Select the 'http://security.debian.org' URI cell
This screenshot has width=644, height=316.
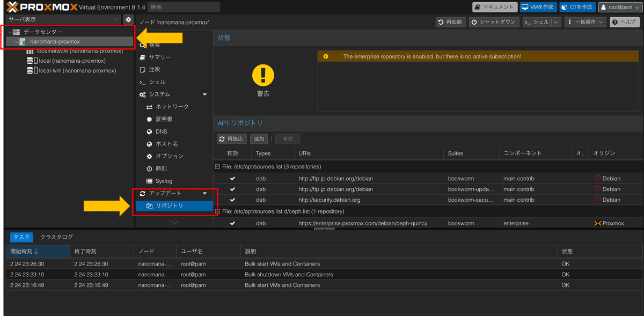click(330, 200)
